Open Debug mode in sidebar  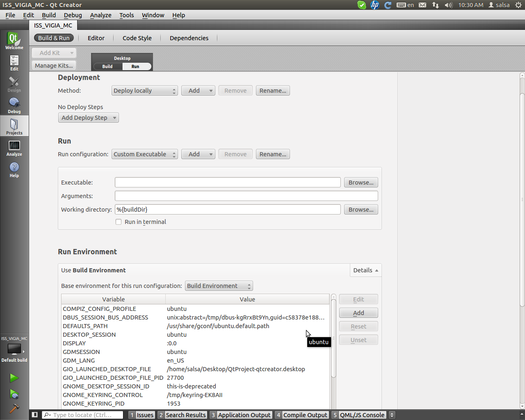tap(14, 105)
